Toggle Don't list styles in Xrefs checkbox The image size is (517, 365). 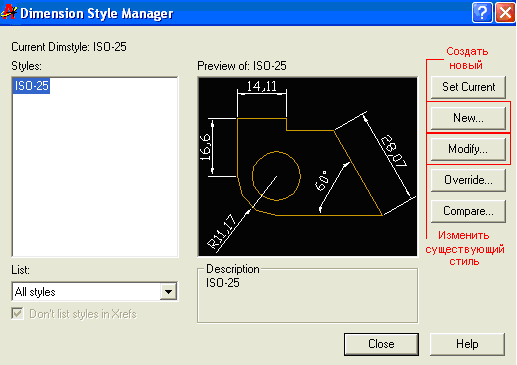pos(17,314)
